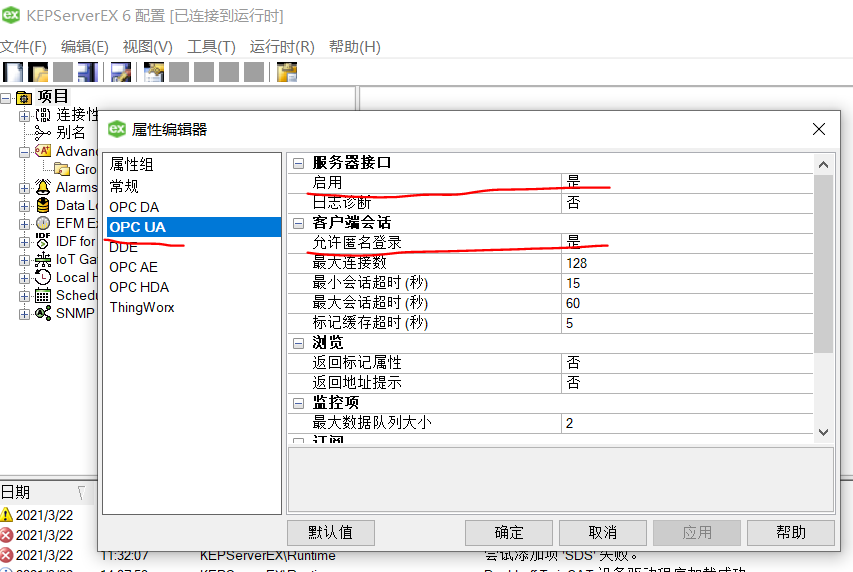Expand the Scheduler tree node
Screen dimensions: 853x572
[x=24, y=296]
